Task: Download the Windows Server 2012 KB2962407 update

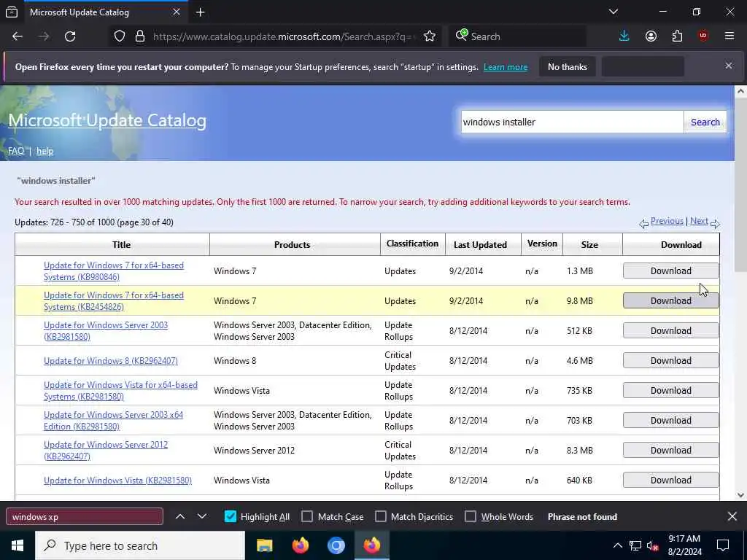Action: pyautogui.click(x=671, y=451)
